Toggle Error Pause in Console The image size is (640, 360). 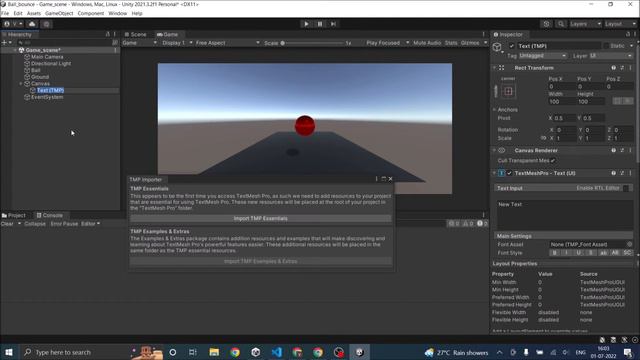coord(64,224)
